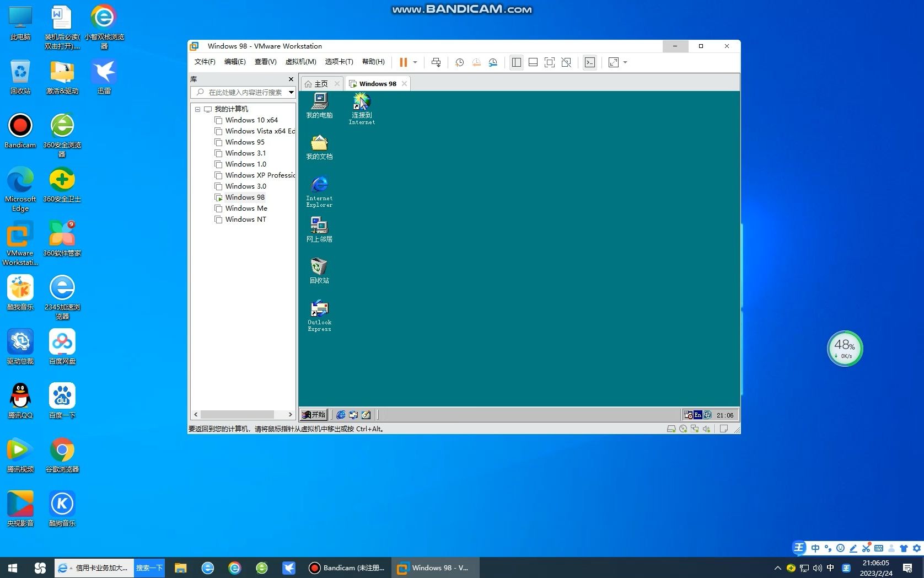This screenshot has width=924, height=578.
Task: Click the Windows 98 开始 Start button
Action: [x=313, y=414]
